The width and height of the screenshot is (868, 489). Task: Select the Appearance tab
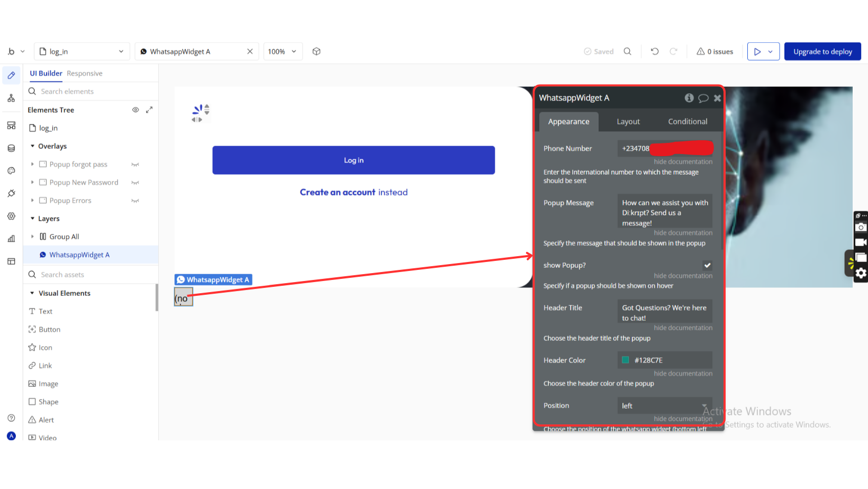click(x=568, y=122)
